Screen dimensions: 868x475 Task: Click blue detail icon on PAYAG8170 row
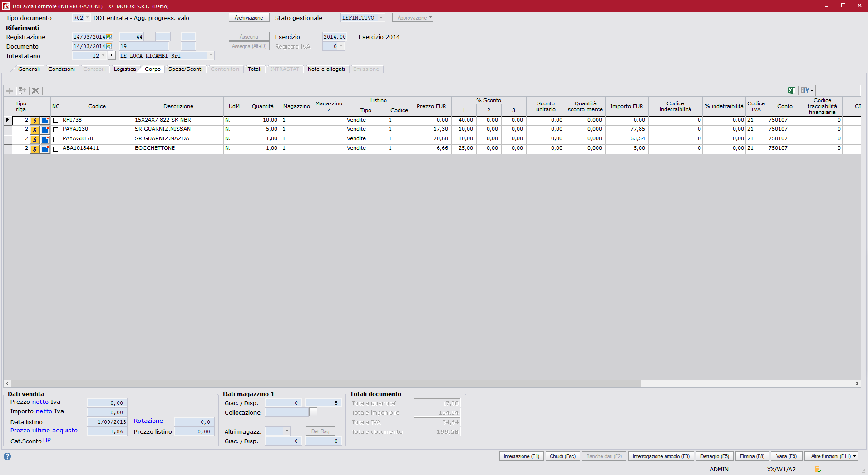point(45,139)
